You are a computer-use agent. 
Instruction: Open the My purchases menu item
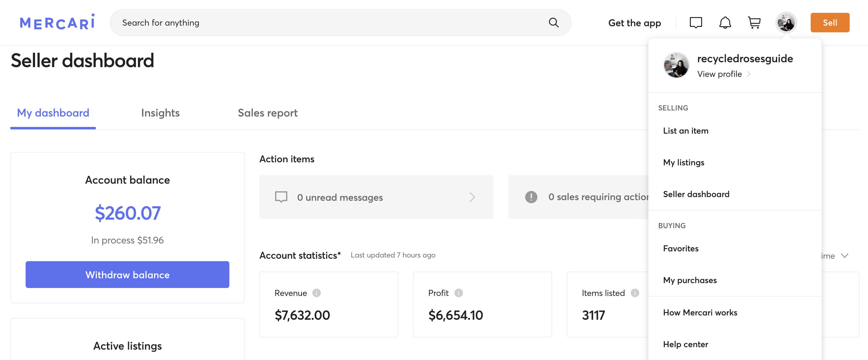click(x=690, y=280)
